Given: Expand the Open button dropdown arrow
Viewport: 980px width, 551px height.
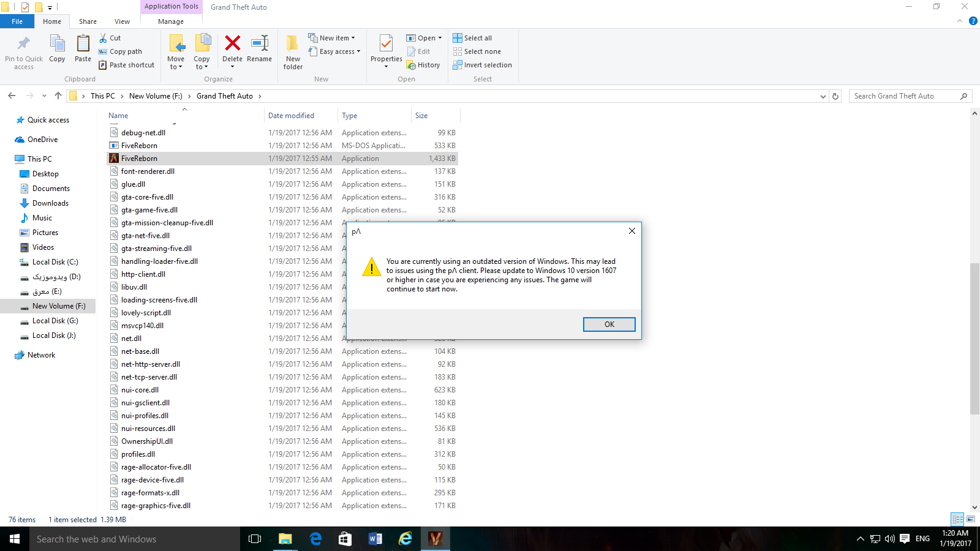Looking at the screenshot, I should [440, 38].
